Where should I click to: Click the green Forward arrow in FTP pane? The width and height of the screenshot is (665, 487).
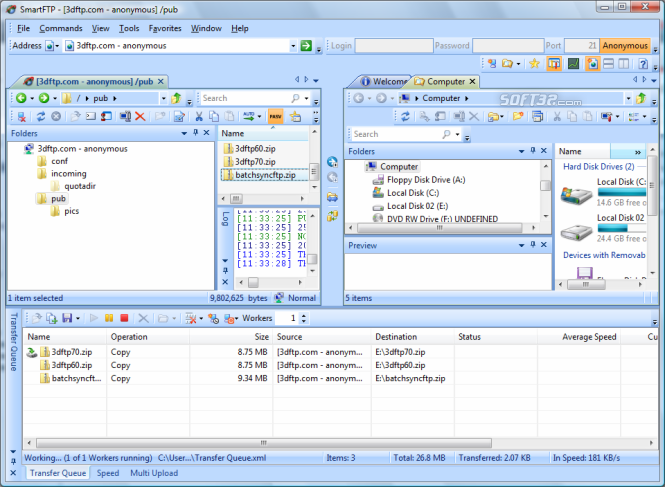point(44,98)
